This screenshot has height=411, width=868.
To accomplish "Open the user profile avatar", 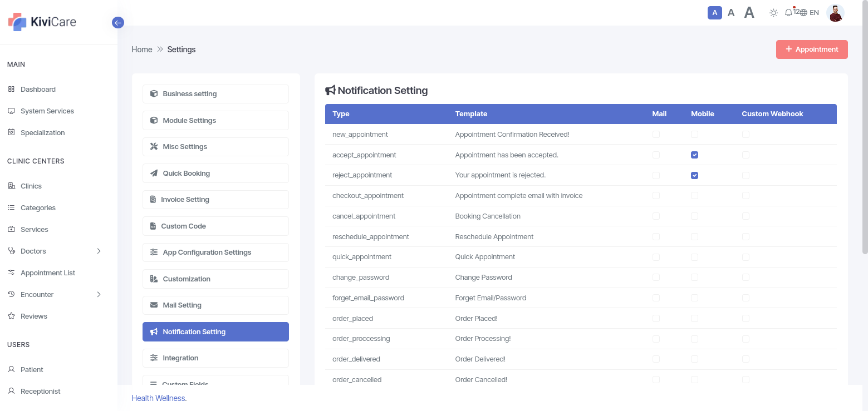I will point(835,13).
